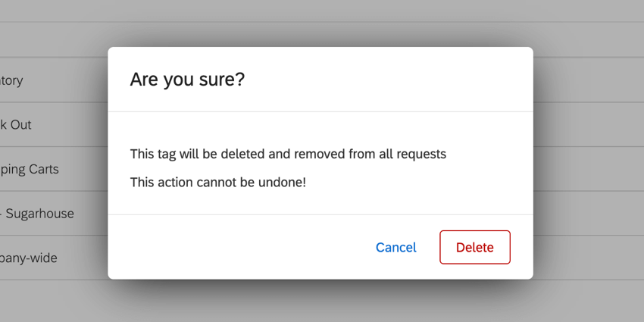Click the word "removed" in the deletion message
The width and height of the screenshot is (644, 322).
319,155
